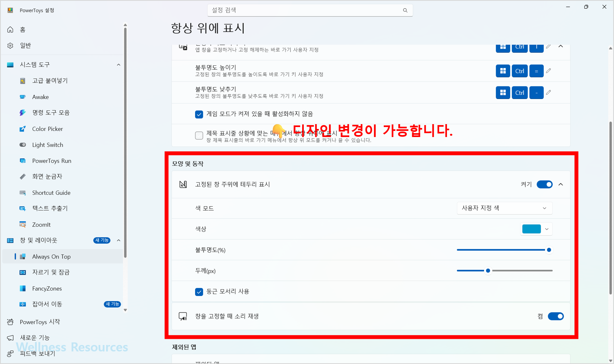
Task: Click 새 기능 badge beside 잡아서 이동
Action: click(112, 304)
